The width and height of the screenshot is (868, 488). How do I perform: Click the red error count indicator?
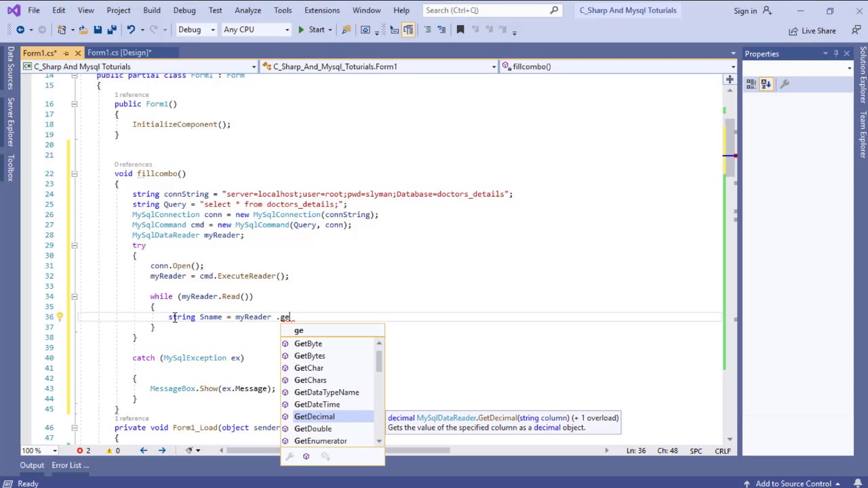point(83,451)
